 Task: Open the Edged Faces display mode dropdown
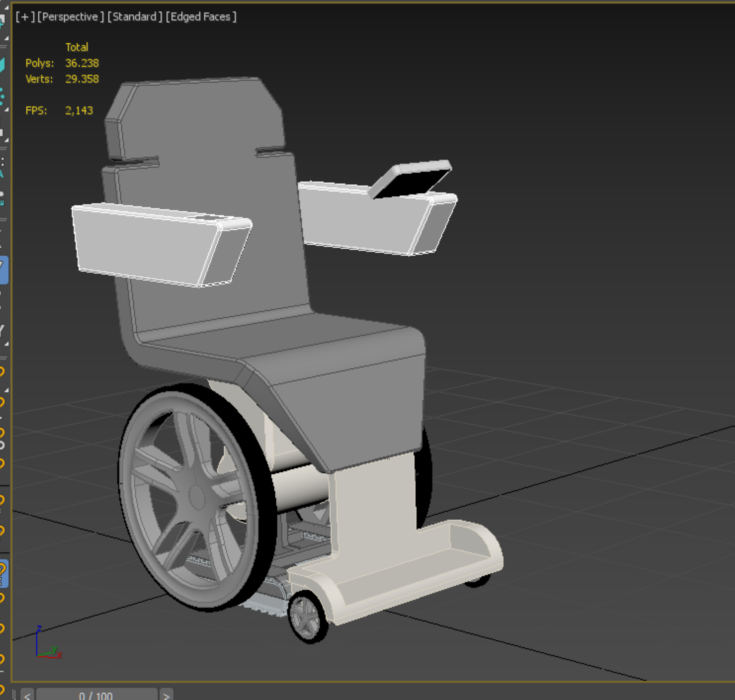201,17
